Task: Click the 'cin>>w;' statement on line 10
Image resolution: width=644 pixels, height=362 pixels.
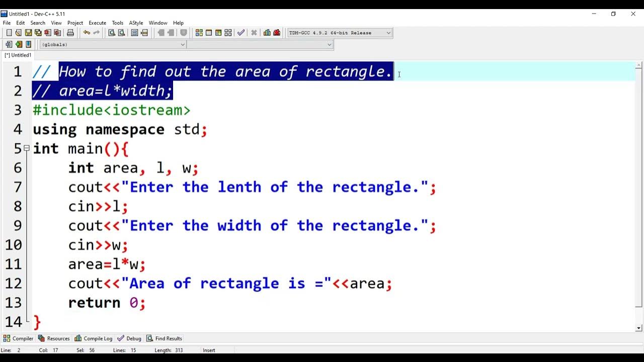Action: pos(99,245)
